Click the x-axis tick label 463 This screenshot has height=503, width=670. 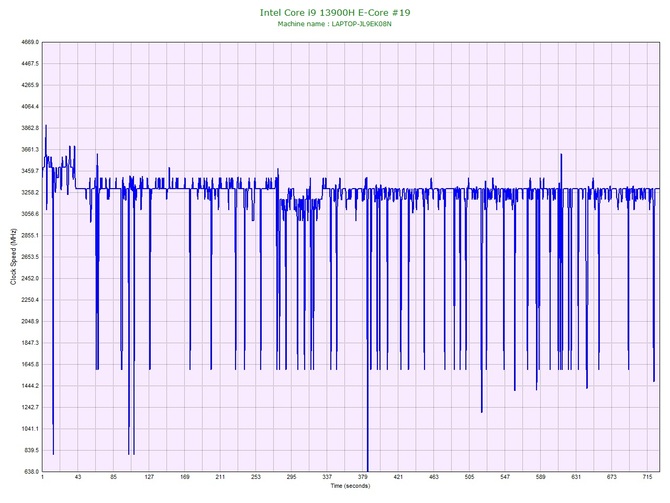coord(434,477)
